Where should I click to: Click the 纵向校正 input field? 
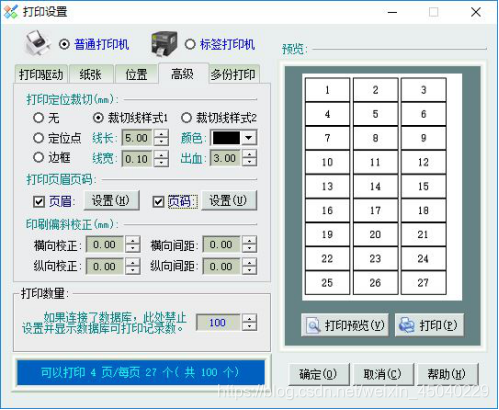[x=105, y=266]
